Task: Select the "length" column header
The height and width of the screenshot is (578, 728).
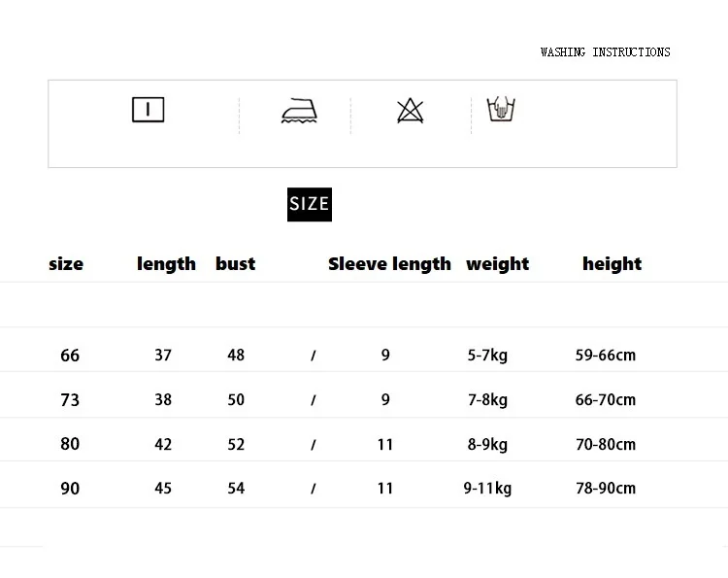Action: tap(166, 264)
